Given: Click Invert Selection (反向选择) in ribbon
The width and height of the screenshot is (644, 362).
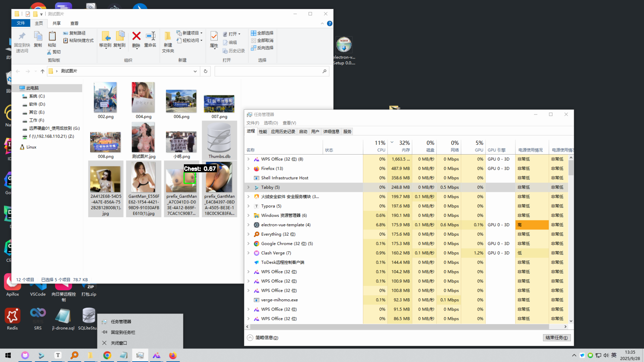Looking at the screenshot, I should click(x=262, y=48).
